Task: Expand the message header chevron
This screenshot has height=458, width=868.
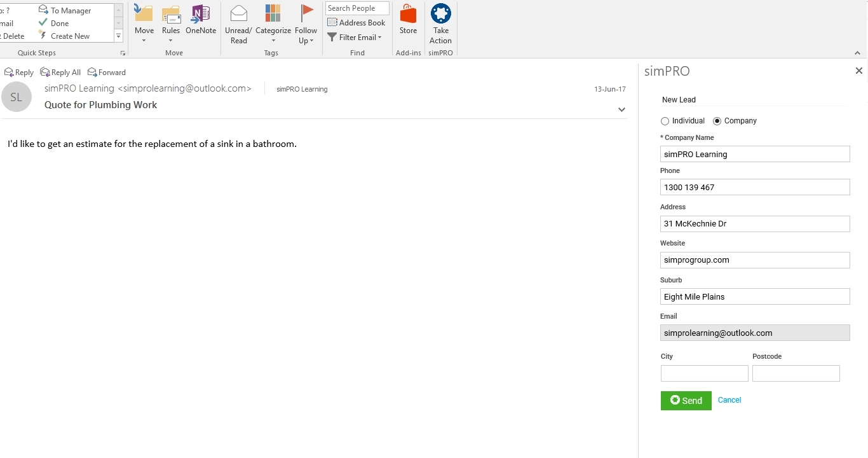Action: tap(621, 110)
